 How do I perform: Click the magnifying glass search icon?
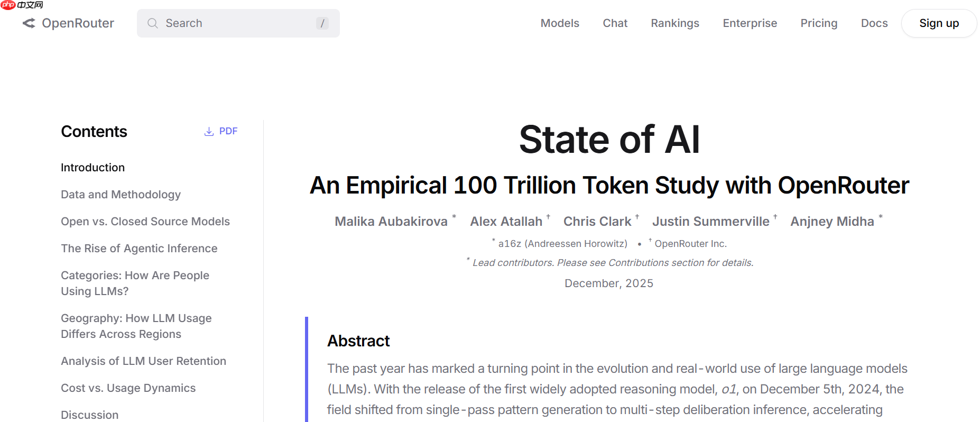pyautogui.click(x=152, y=23)
